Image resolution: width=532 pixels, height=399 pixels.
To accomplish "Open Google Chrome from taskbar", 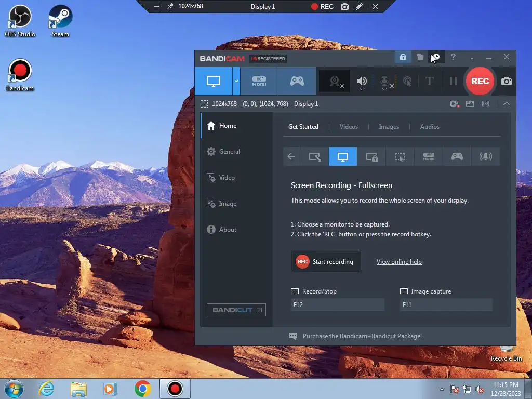I will coord(142,389).
